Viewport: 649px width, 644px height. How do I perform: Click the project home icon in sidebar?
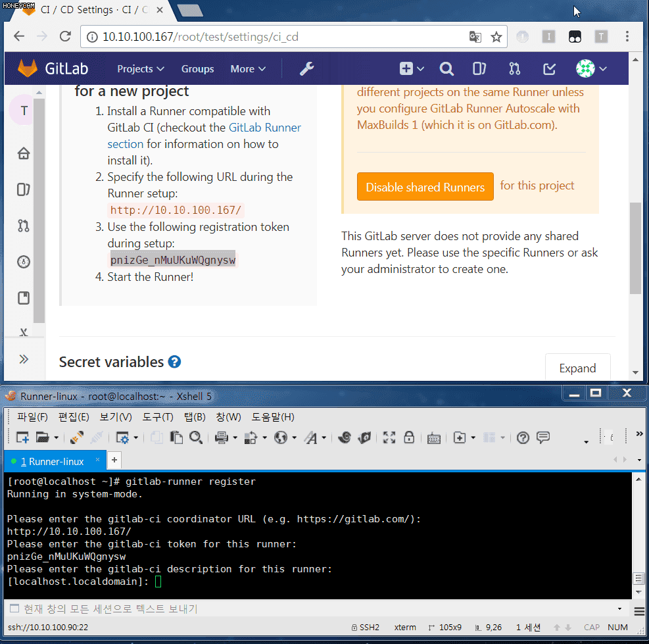(24, 153)
